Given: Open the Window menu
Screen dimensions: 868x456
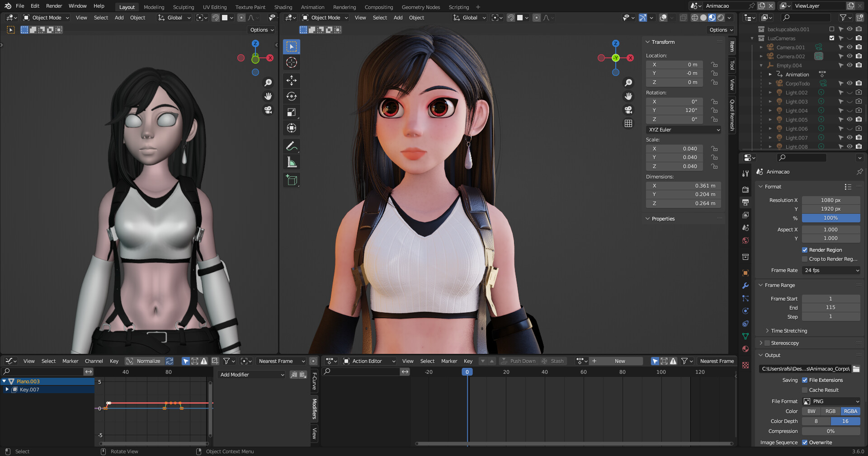Looking at the screenshot, I should point(77,6).
